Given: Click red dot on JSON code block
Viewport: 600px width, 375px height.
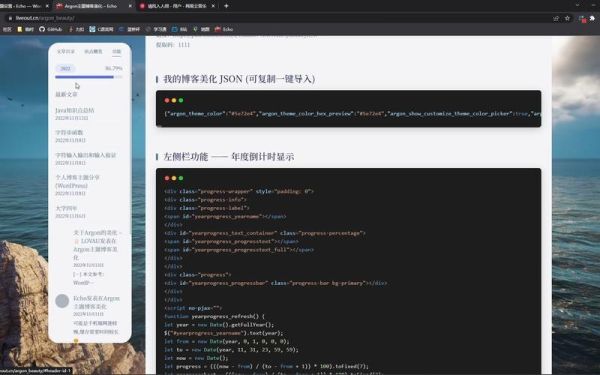Looking at the screenshot, I should (166, 100).
